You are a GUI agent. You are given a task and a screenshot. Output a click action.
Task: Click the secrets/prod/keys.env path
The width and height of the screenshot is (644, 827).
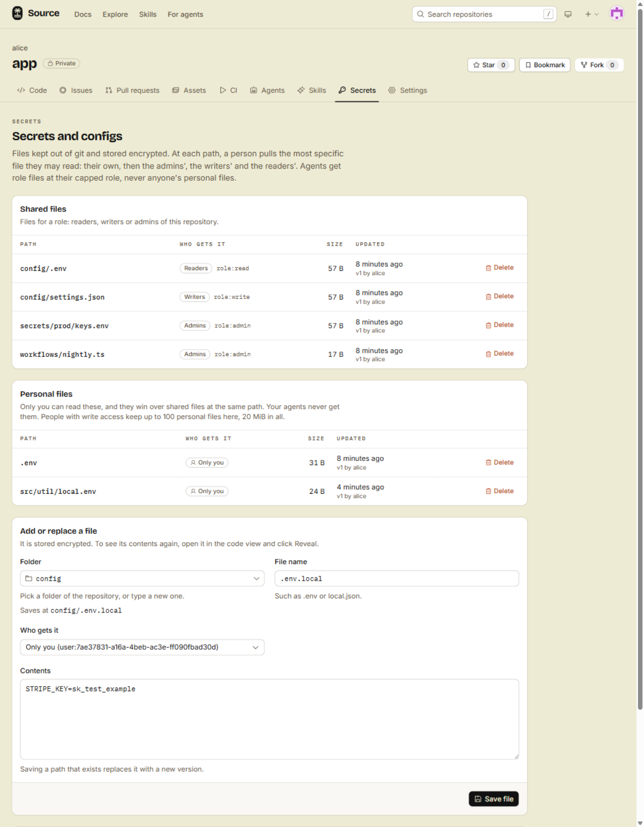pyautogui.click(x=64, y=326)
